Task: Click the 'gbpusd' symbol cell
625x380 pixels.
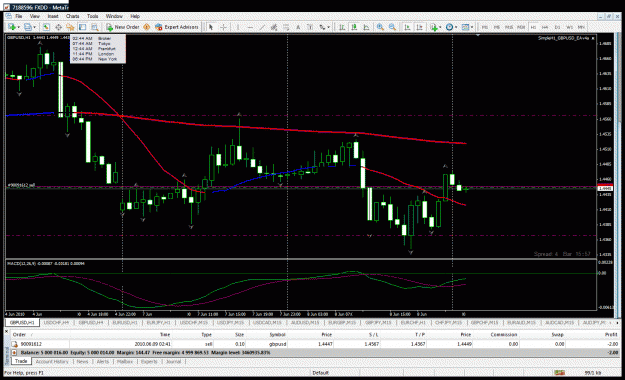Action: (x=277, y=344)
